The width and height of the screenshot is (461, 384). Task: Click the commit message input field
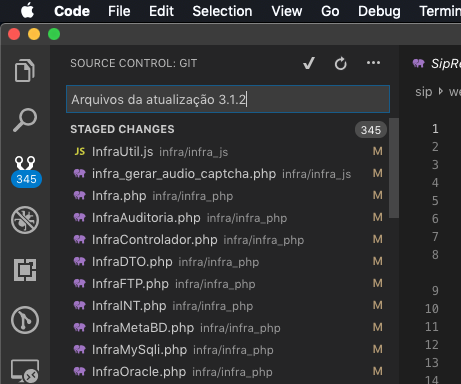pyautogui.click(x=228, y=99)
